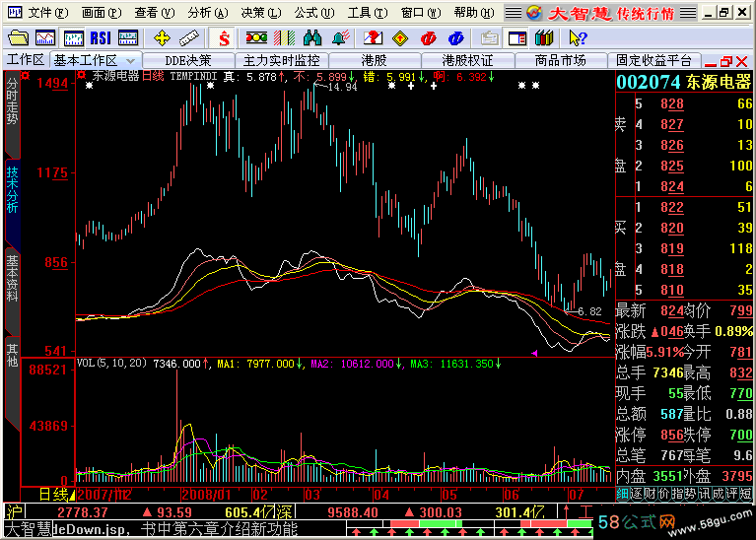Open the 查看(V) menu

tap(155, 13)
